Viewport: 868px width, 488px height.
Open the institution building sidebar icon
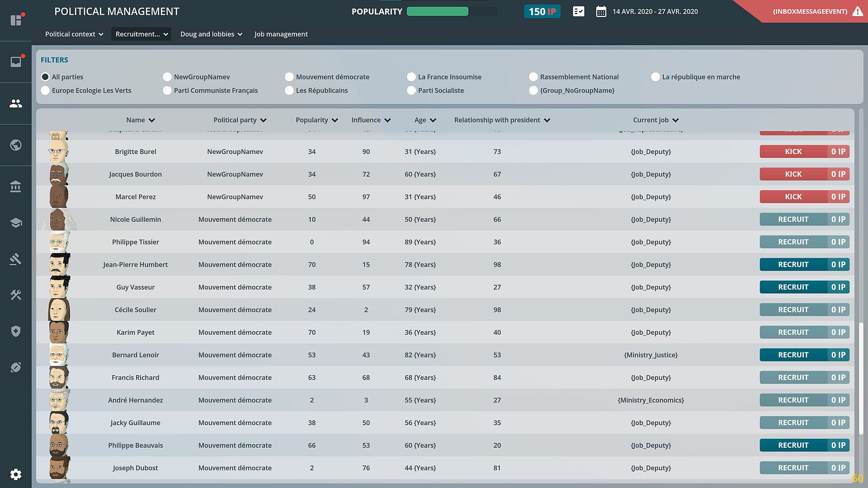[x=16, y=187]
